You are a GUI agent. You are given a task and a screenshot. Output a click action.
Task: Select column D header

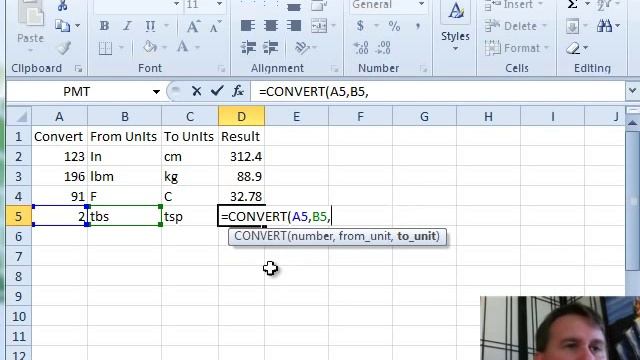(x=241, y=117)
